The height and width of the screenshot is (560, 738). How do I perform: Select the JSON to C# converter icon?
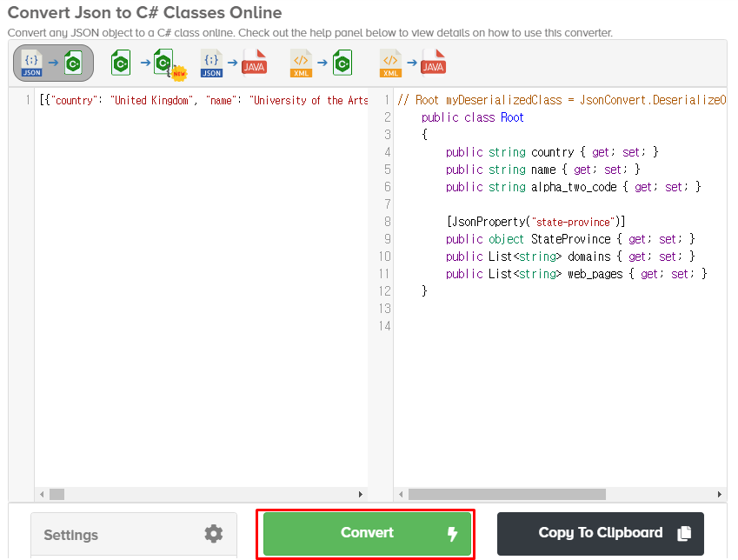[53, 63]
